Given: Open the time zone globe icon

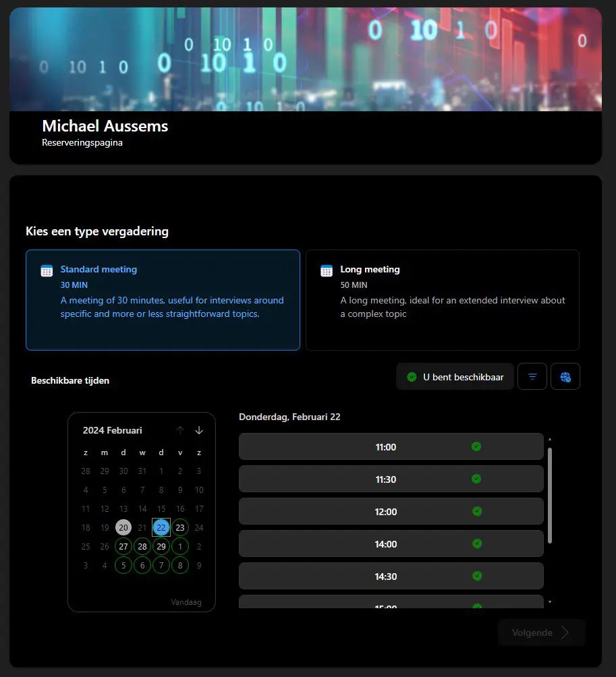Looking at the screenshot, I should [565, 377].
